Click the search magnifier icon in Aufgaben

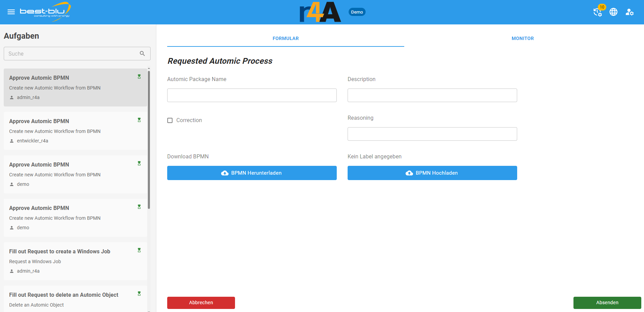tap(142, 54)
